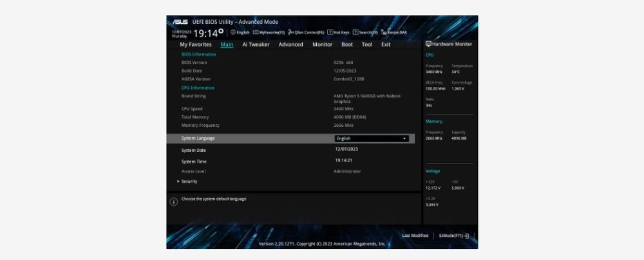
Task: Click the info icon beside the help text
Action: 174,201
